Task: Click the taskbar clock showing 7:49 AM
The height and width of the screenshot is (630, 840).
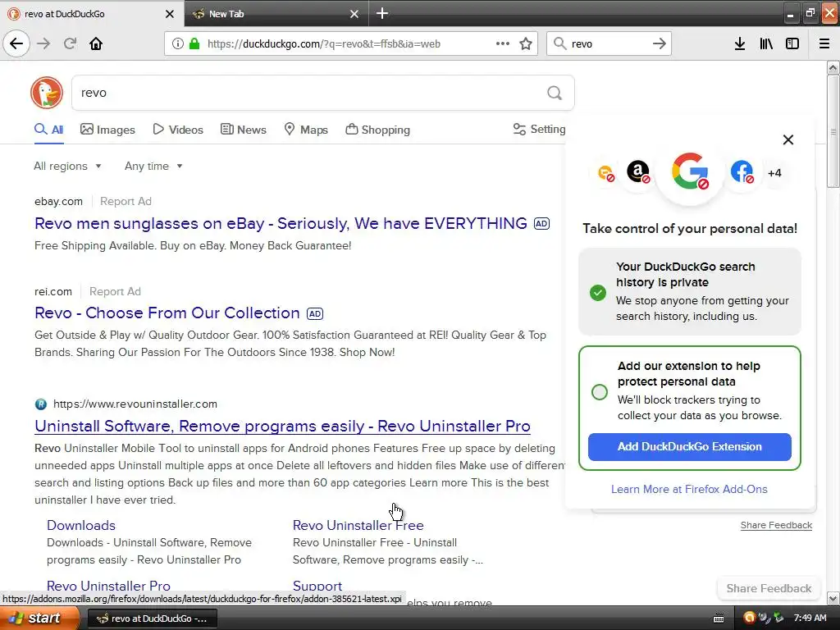Action: coord(810,619)
